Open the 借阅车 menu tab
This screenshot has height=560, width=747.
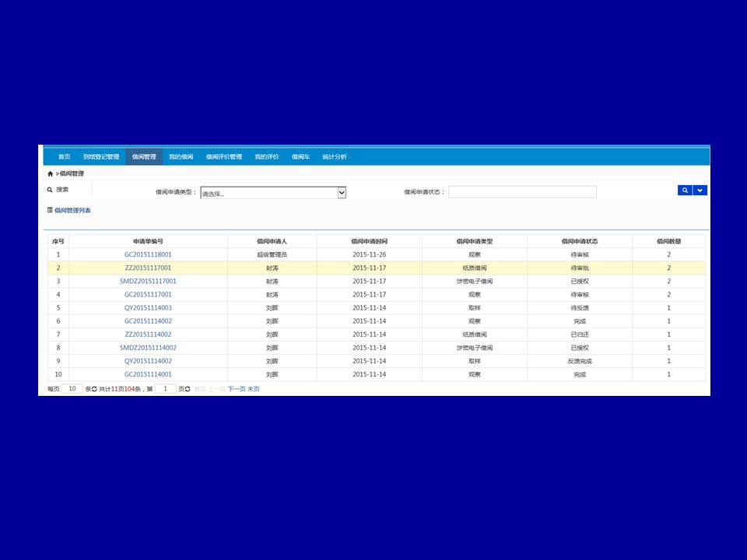coord(300,156)
